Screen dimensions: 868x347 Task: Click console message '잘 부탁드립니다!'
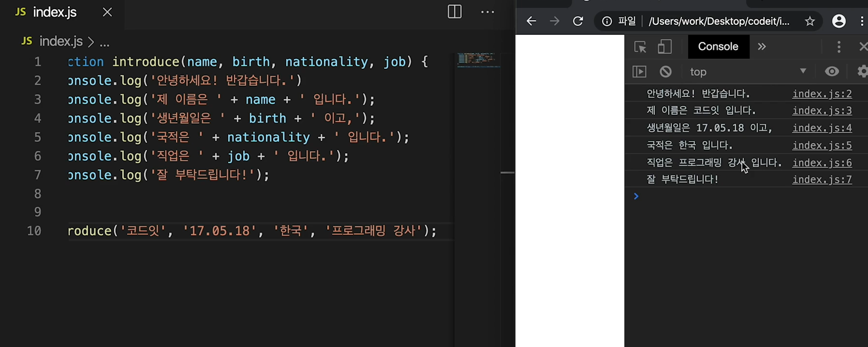coord(682,180)
